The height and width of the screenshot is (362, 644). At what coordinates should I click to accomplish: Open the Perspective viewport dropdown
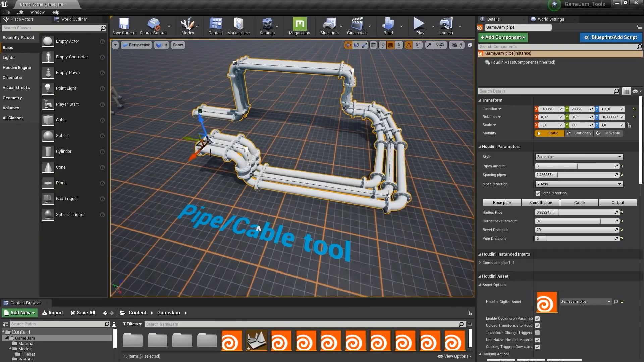click(137, 45)
